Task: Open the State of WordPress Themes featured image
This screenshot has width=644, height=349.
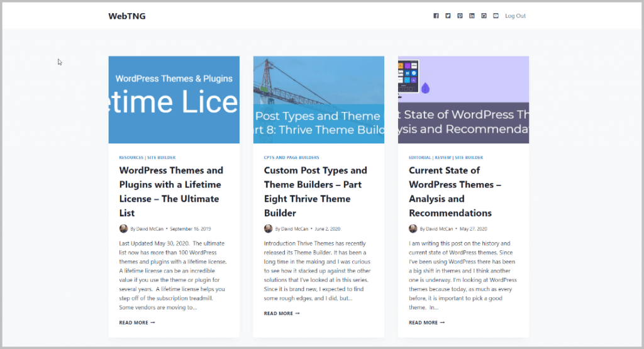Action: click(464, 100)
